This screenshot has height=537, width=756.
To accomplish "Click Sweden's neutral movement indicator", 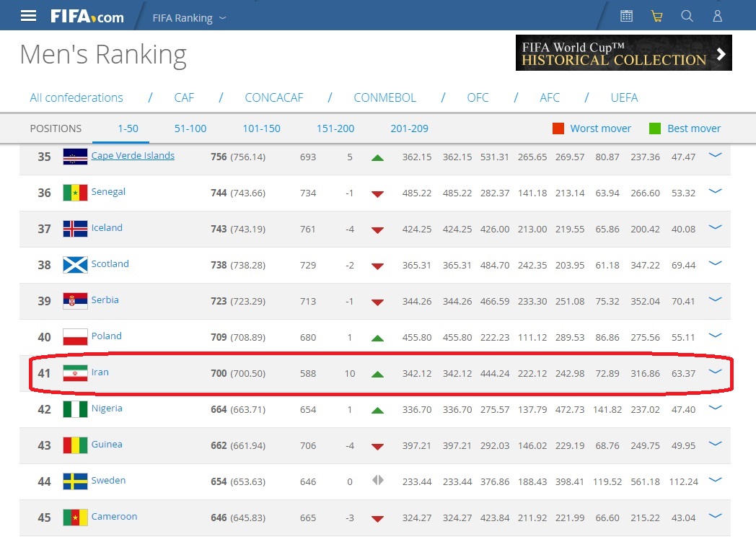I will coord(377,481).
